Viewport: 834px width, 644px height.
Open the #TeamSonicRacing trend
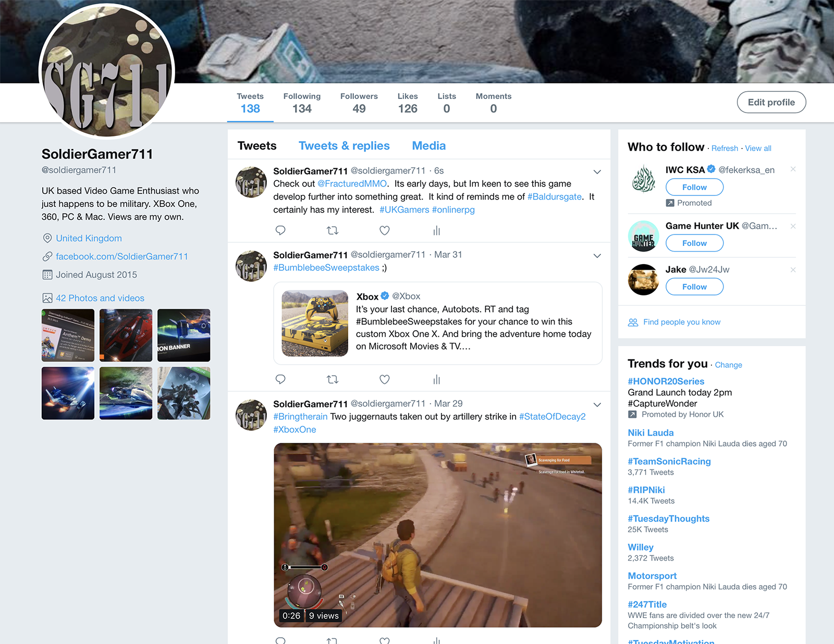(669, 462)
